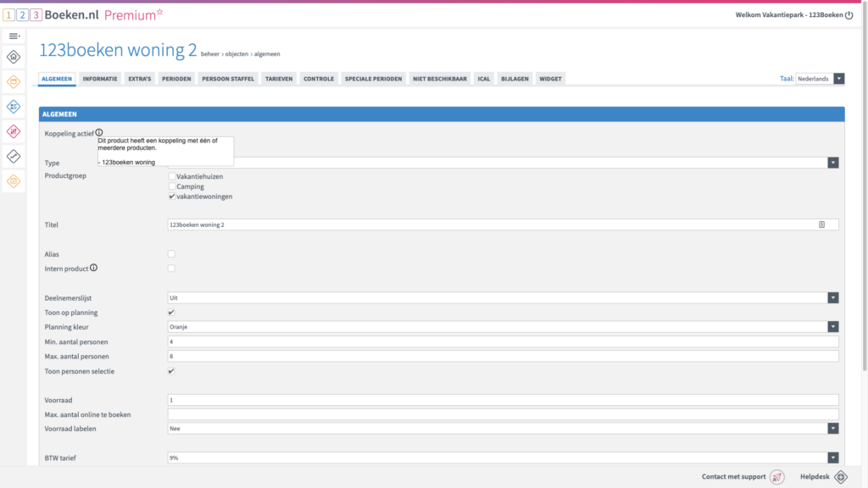
Task: Tick the Vakantiehuizen checkbox
Action: click(x=172, y=176)
